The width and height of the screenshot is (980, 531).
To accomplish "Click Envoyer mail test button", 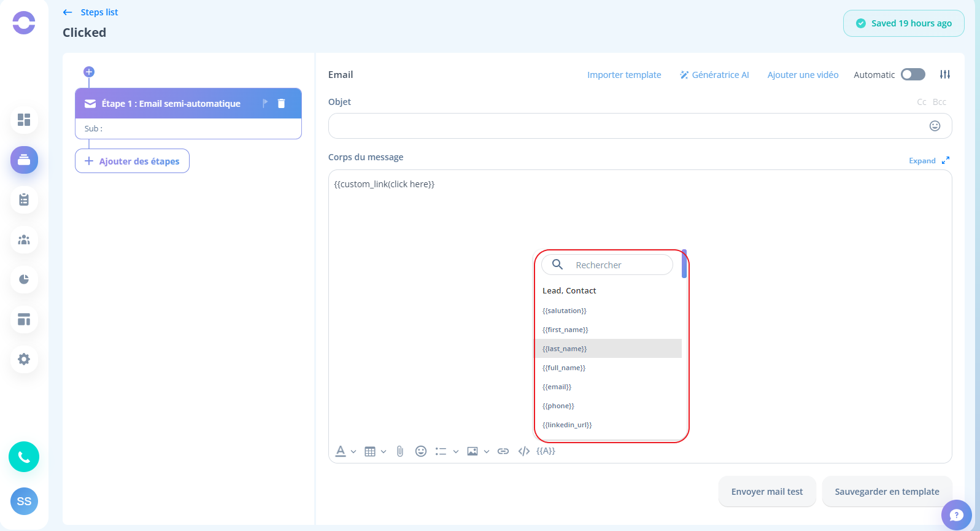I will (767, 492).
